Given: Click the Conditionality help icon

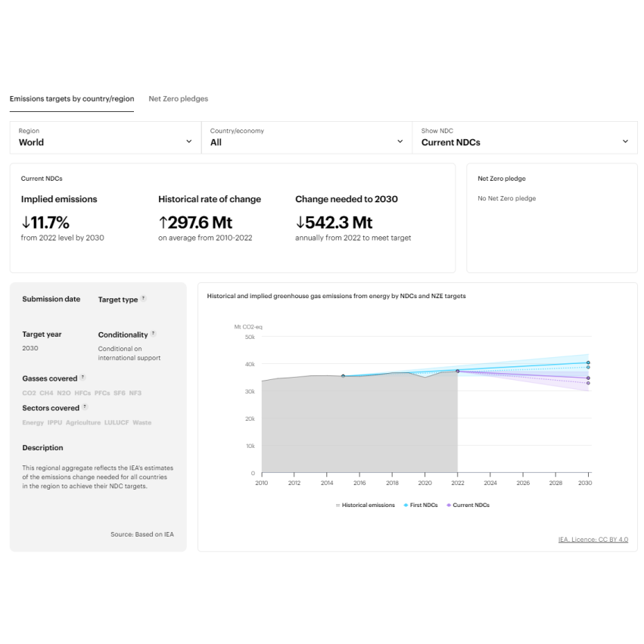Looking at the screenshot, I should (154, 334).
